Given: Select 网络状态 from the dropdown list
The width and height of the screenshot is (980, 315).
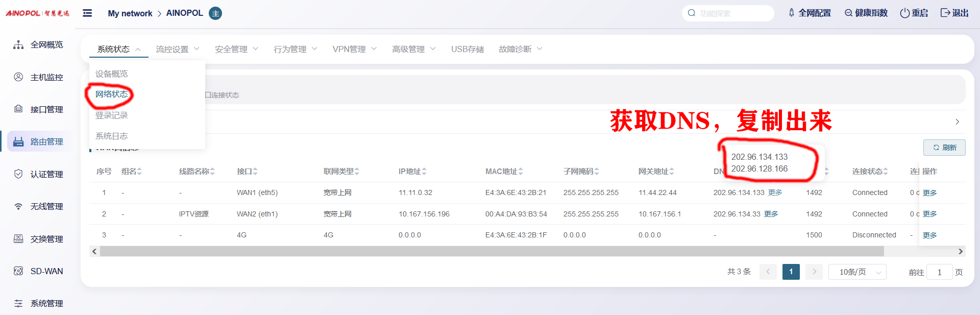Looking at the screenshot, I should click(112, 94).
